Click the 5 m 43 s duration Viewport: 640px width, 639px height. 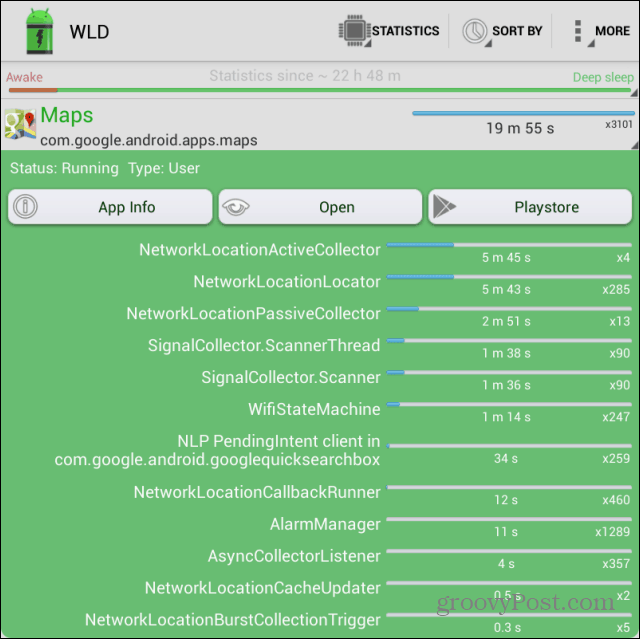506,289
